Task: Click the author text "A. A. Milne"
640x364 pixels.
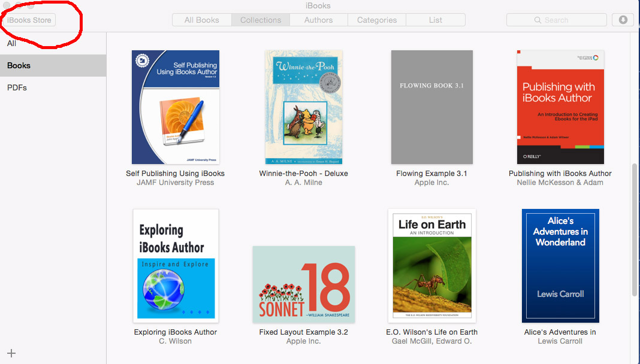Action: click(x=304, y=183)
